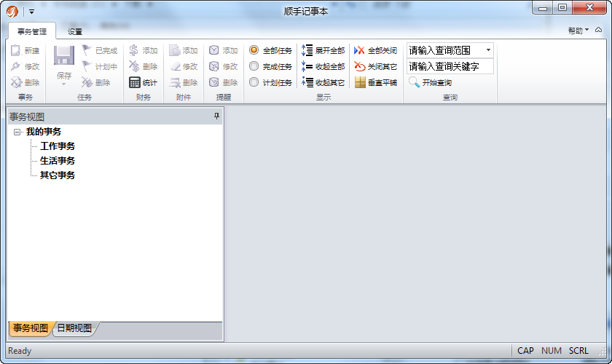Open the 请输入查询范围 dropdown
Viewport: 612px width, 364px height.
click(x=488, y=50)
